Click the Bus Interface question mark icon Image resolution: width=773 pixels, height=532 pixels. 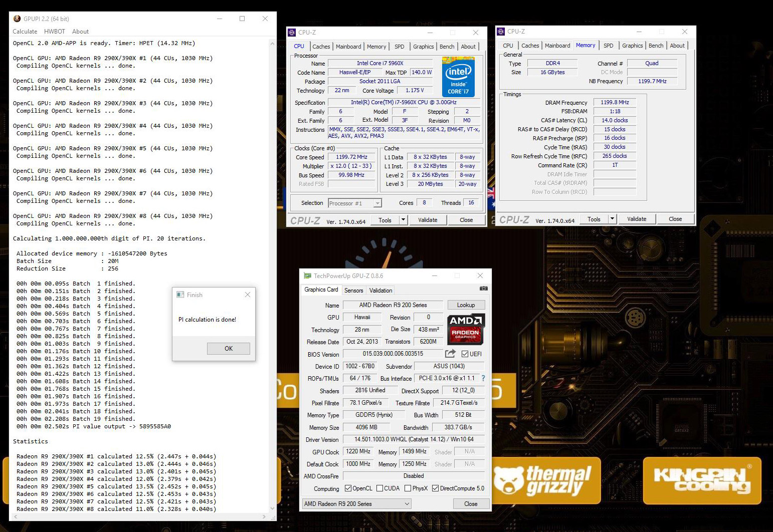(483, 378)
